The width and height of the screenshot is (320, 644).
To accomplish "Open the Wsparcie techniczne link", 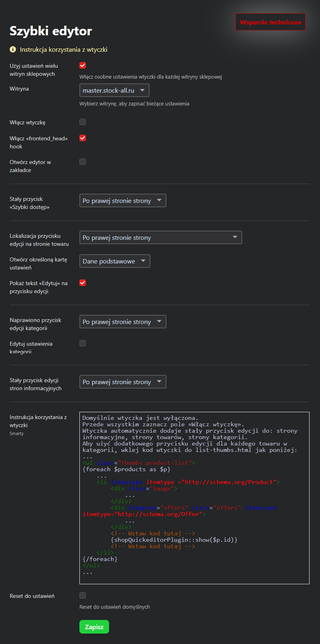I will pos(270,22).
